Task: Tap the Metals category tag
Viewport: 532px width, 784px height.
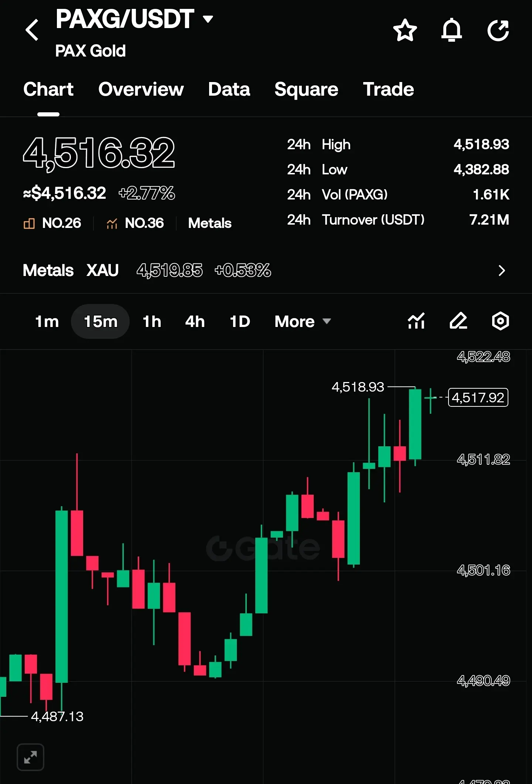Action: pos(210,223)
